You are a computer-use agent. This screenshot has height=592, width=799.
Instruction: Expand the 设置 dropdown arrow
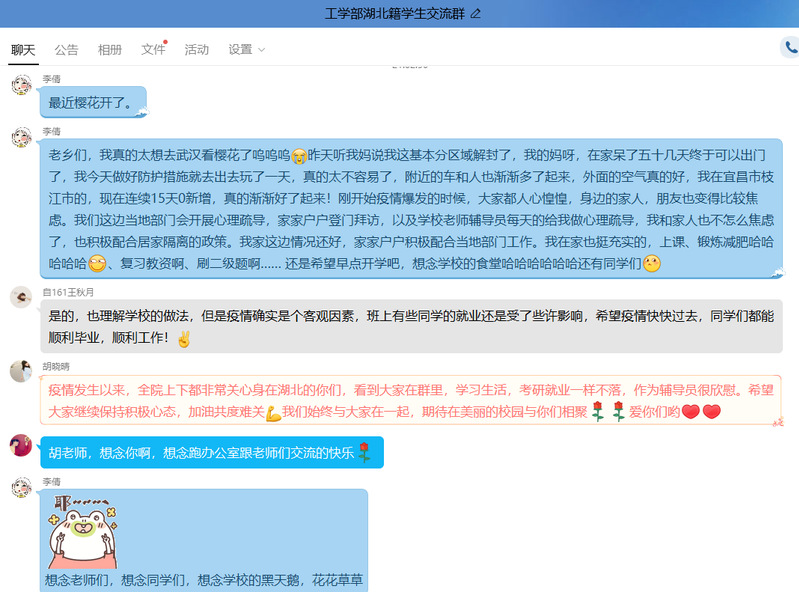[262, 50]
